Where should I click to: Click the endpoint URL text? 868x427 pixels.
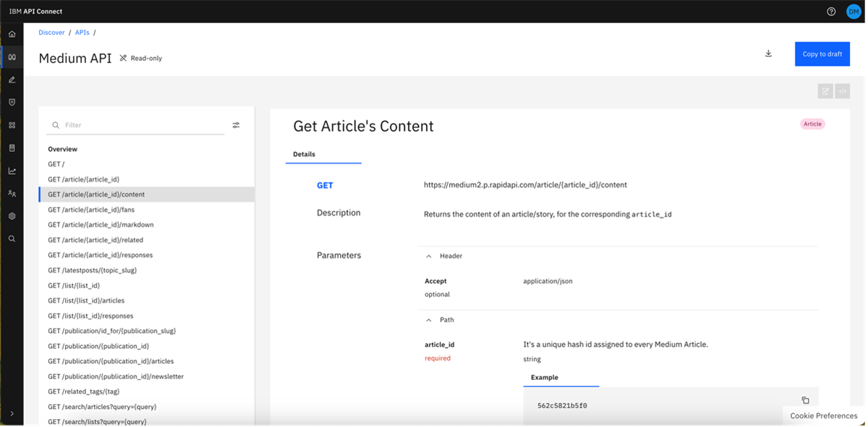tap(525, 185)
